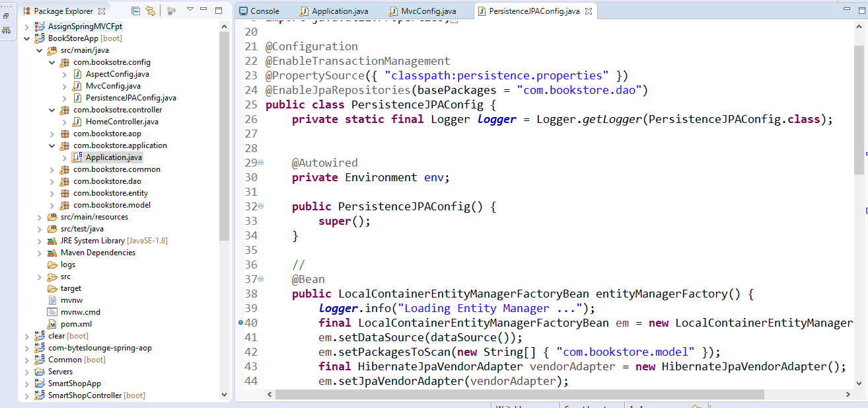Click Collapse All icon in Package Explorer
Screen dimensions: 868x408
135,11
